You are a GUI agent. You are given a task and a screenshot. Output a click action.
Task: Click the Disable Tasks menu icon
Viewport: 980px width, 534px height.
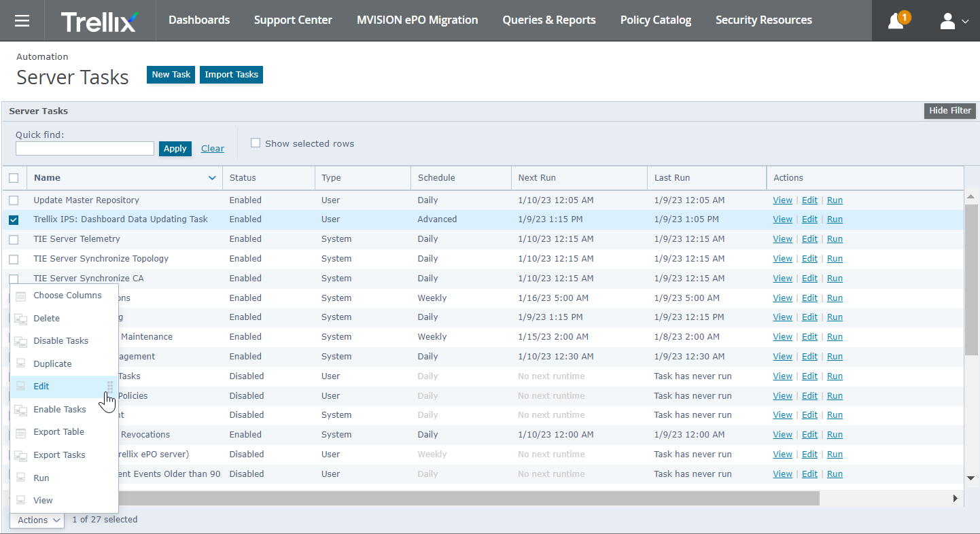20,342
